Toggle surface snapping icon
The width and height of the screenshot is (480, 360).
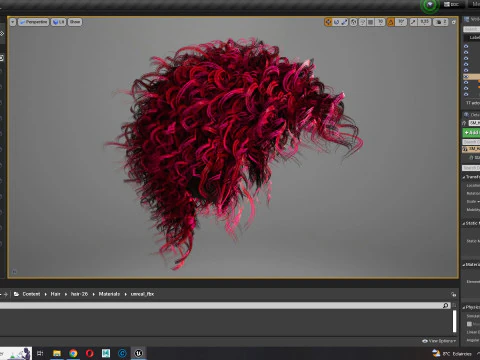coord(362,22)
